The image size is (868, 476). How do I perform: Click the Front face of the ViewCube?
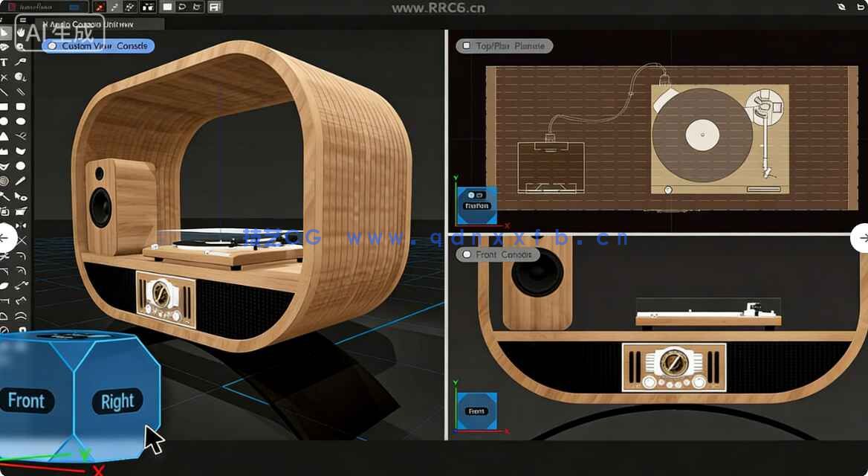tap(26, 401)
